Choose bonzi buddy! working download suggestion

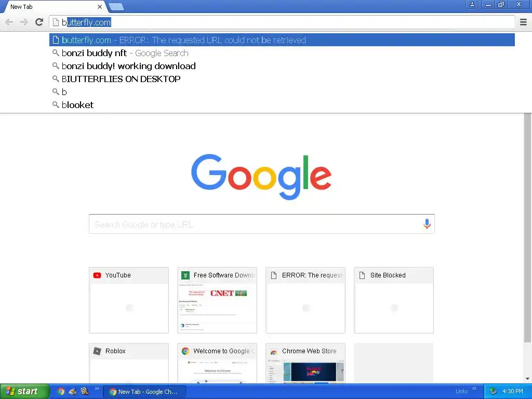tap(282, 66)
